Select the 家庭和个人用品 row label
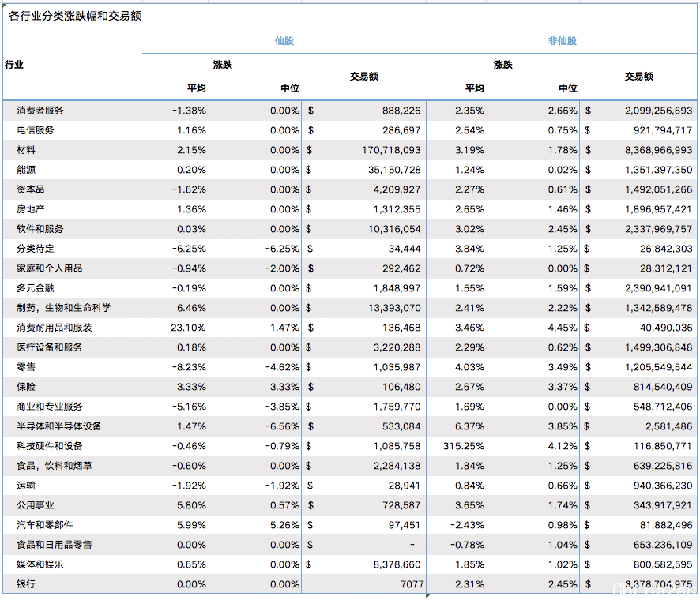Viewport: 700px width, 600px height. click(50, 268)
